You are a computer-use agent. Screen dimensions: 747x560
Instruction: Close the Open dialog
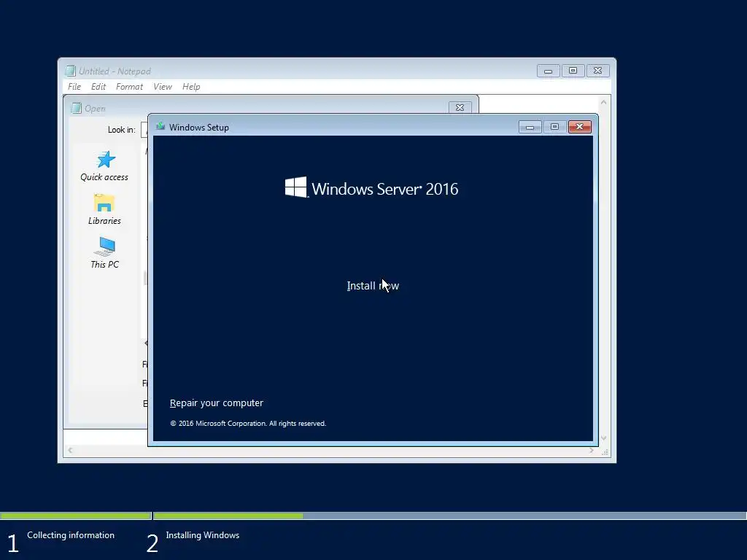[460, 108]
